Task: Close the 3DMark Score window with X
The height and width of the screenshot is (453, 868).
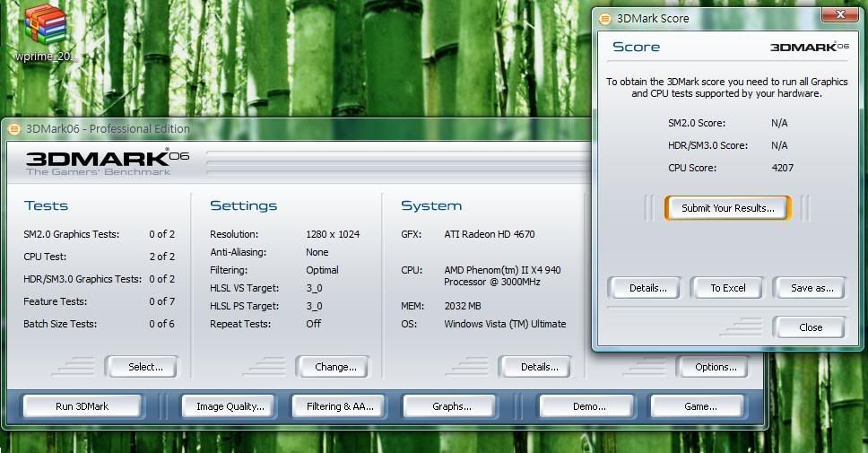Action: point(840,14)
